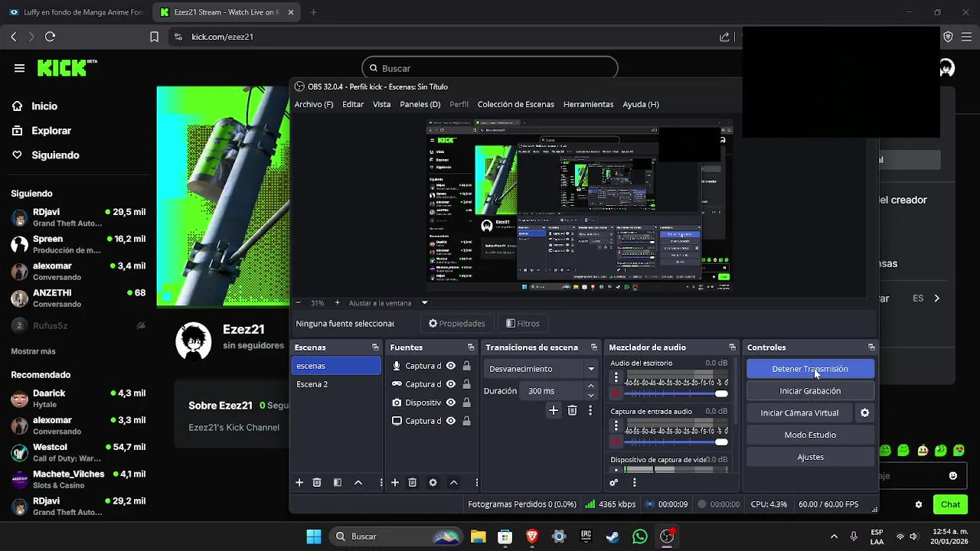
Task: Zoom in the OBS preview with the plus icon
Action: tap(337, 303)
